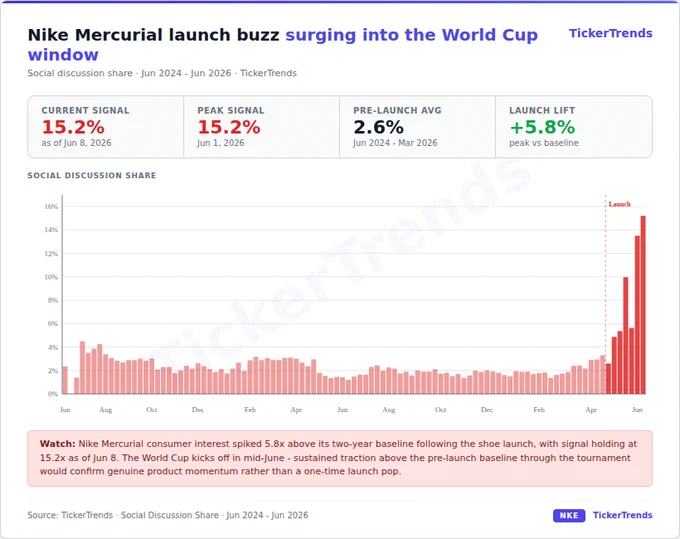Select the Pre-Launch Avg 2.6% value
This screenshot has height=539, width=680.
pos(378,127)
